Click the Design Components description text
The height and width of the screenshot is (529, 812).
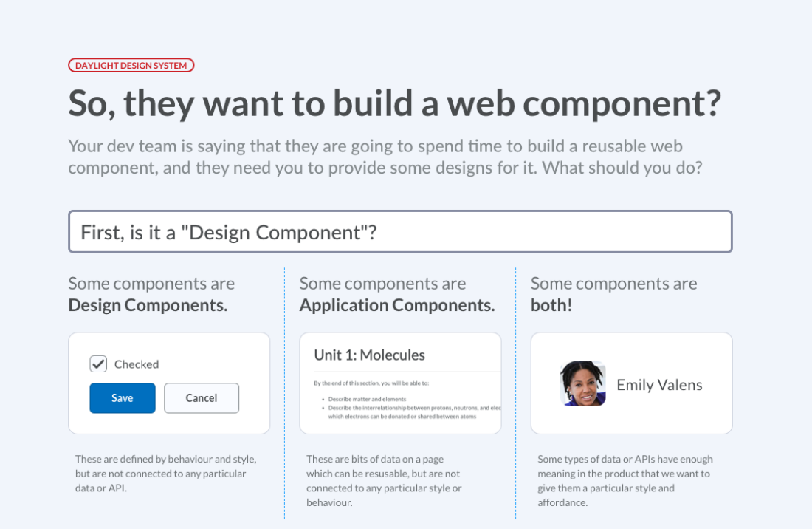click(165, 474)
